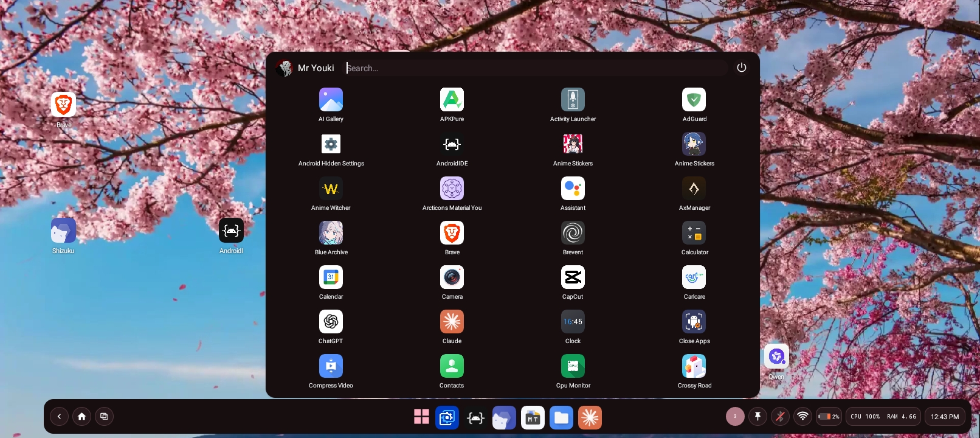980x438 pixels.
Task: Open MT Manager from the taskbar
Action: coord(533,417)
